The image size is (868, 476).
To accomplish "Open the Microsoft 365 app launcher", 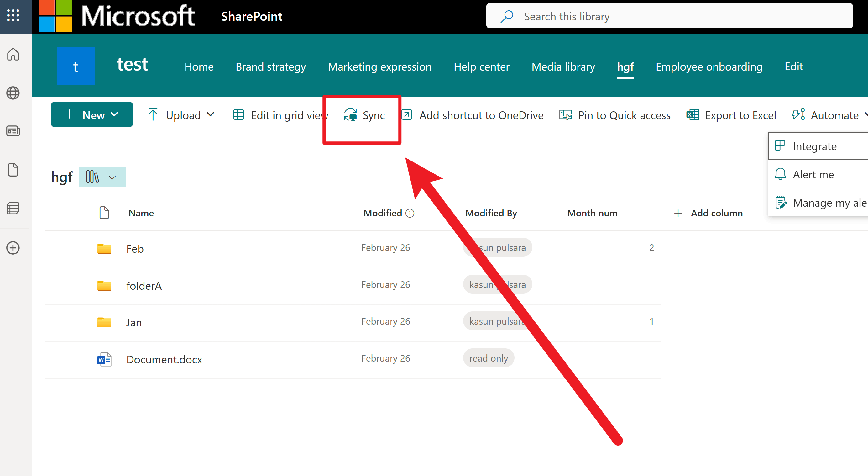I will click(x=13, y=15).
